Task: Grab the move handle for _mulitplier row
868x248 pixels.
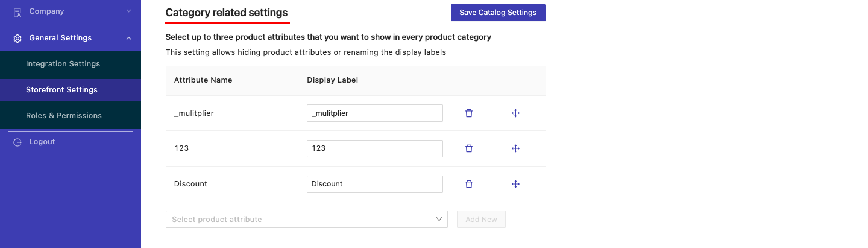Action: click(x=515, y=113)
